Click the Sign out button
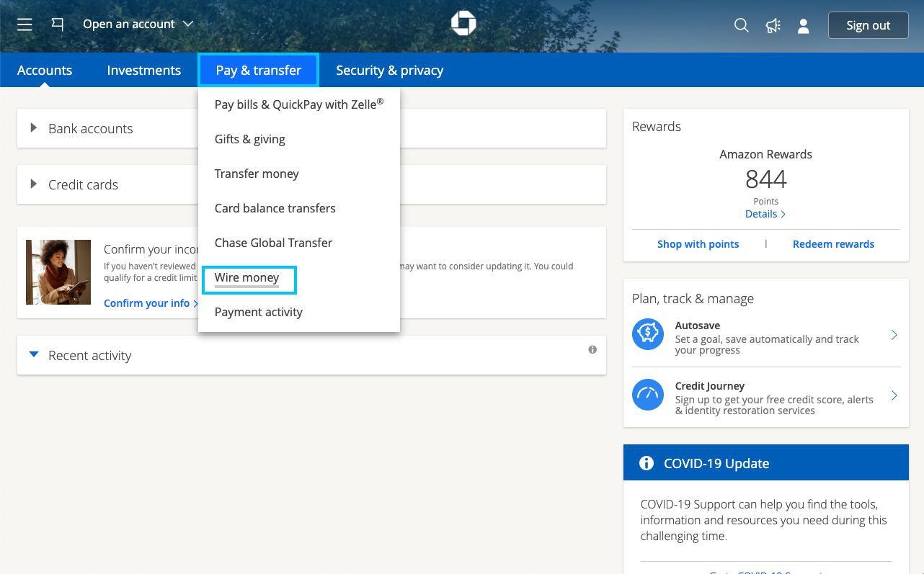 click(x=868, y=24)
